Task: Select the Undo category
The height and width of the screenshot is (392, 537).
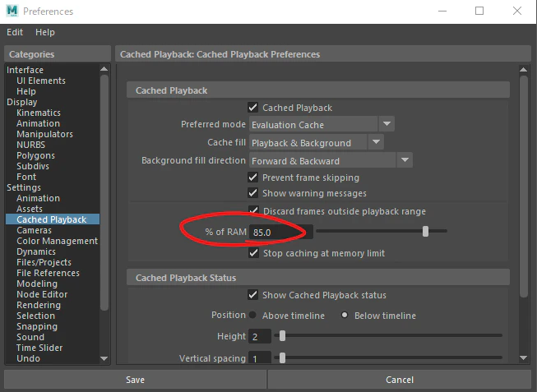Action: [x=29, y=358]
